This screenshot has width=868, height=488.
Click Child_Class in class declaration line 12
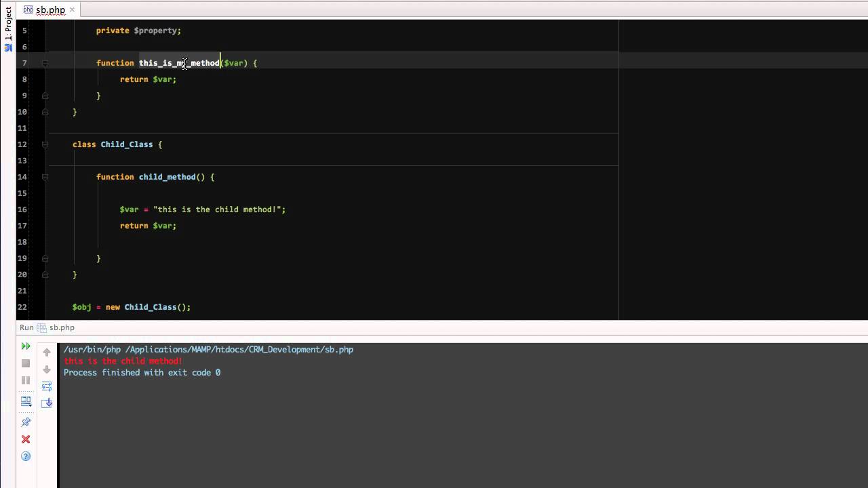coord(127,144)
